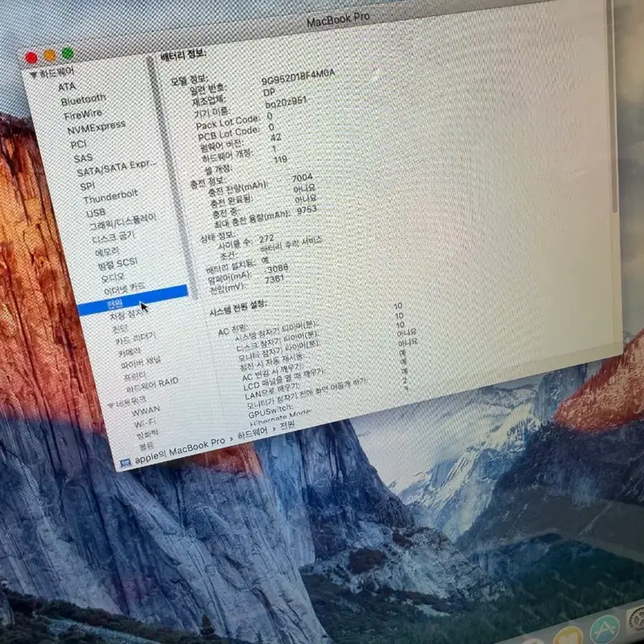Click the yellow minimize window button
The width and height of the screenshot is (644, 644).
coord(50,55)
